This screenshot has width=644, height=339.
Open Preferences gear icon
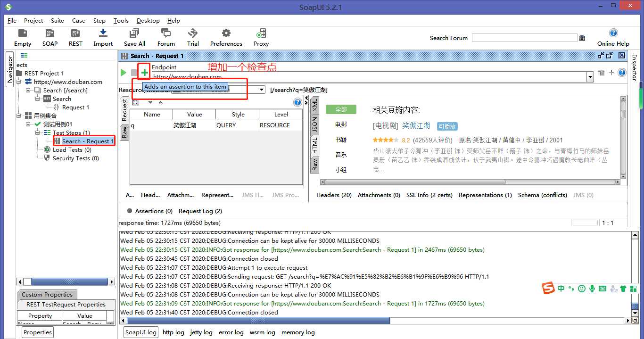pyautogui.click(x=226, y=33)
